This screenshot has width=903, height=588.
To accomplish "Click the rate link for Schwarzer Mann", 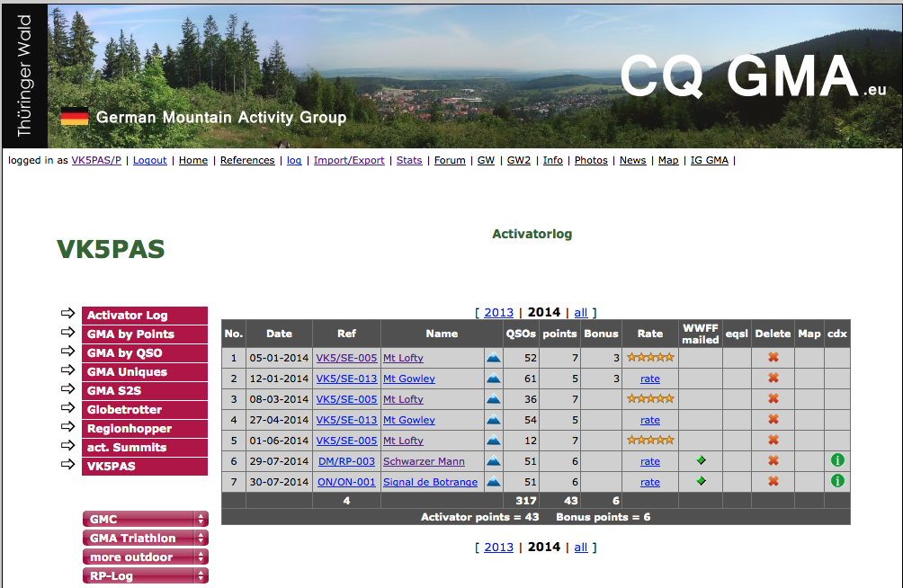I will tap(650, 461).
